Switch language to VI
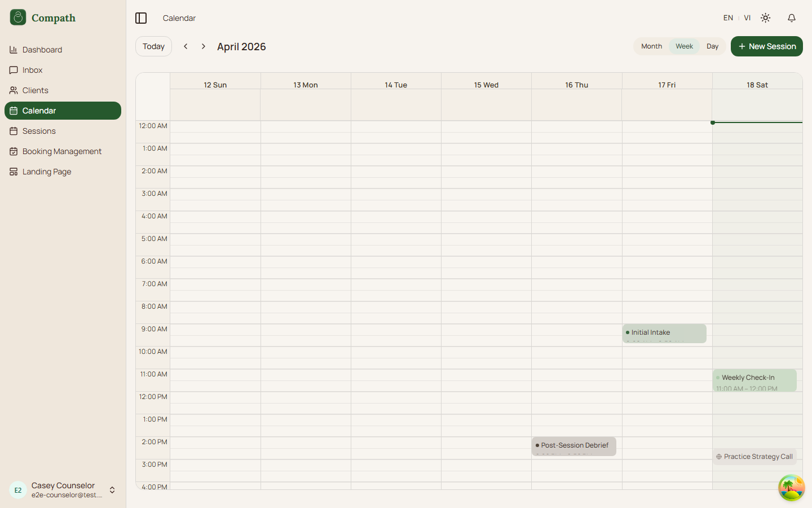This screenshot has width=812, height=508. click(747, 17)
